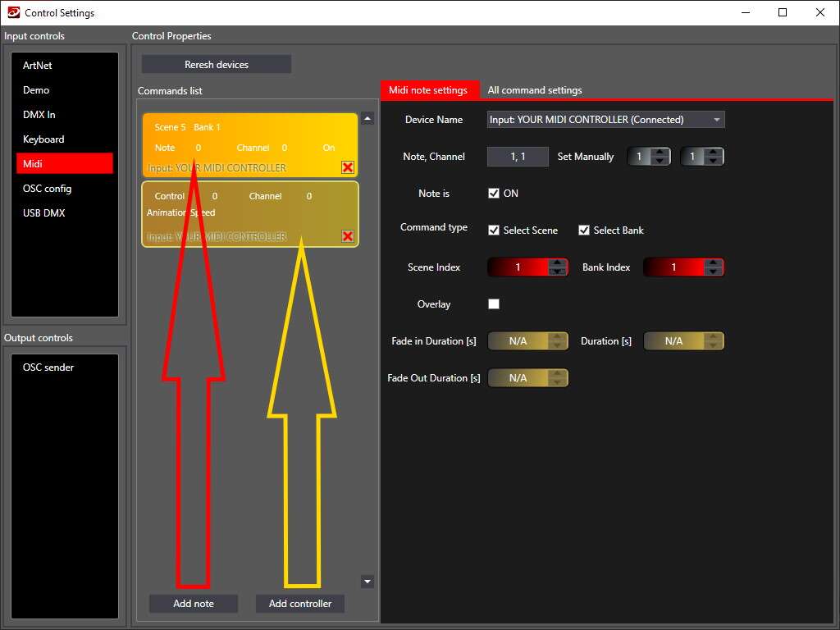Select Keyboard in the Input controls list

(x=45, y=139)
